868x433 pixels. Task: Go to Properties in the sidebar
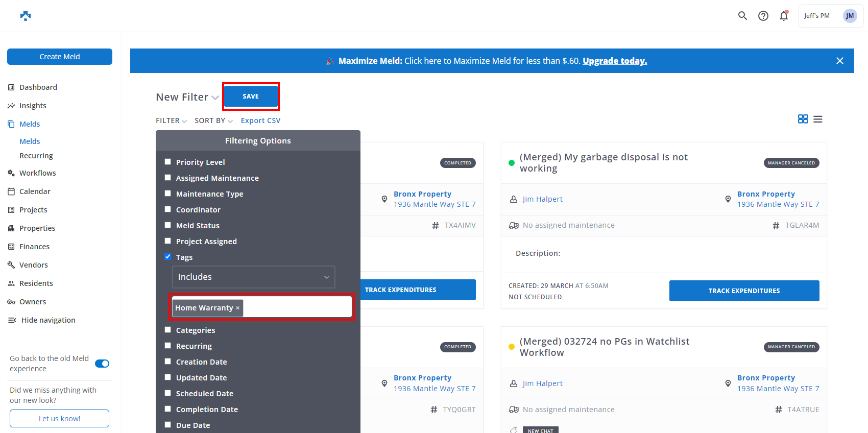[x=37, y=228]
